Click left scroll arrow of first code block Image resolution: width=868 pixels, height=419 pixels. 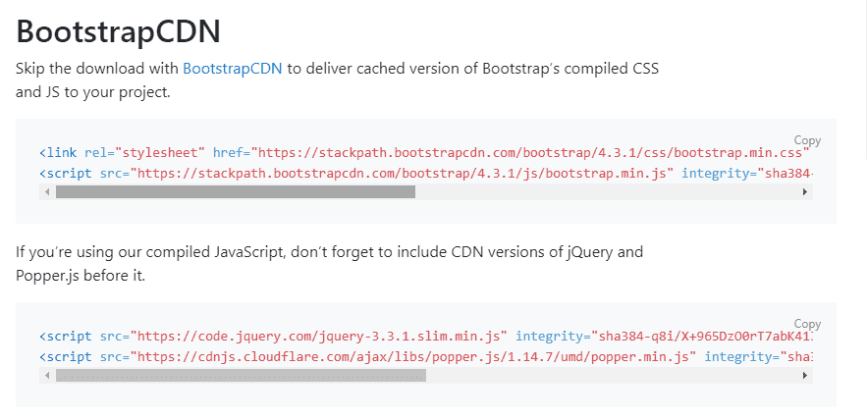pyautogui.click(x=47, y=192)
